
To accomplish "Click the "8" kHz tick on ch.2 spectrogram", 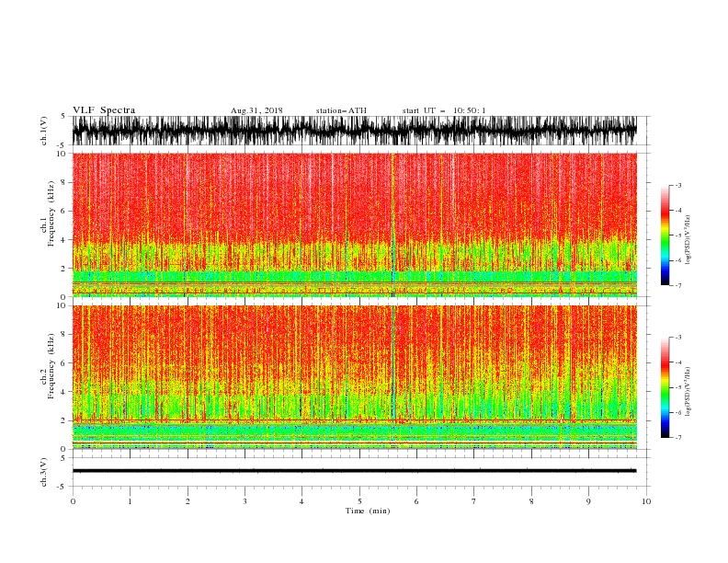I will coord(64,335).
